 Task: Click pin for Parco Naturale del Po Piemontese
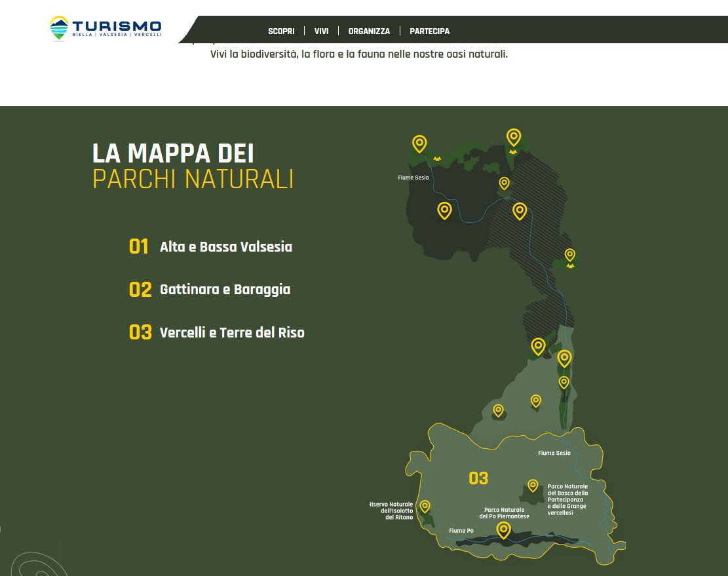pyautogui.click(x=503, y=529)
